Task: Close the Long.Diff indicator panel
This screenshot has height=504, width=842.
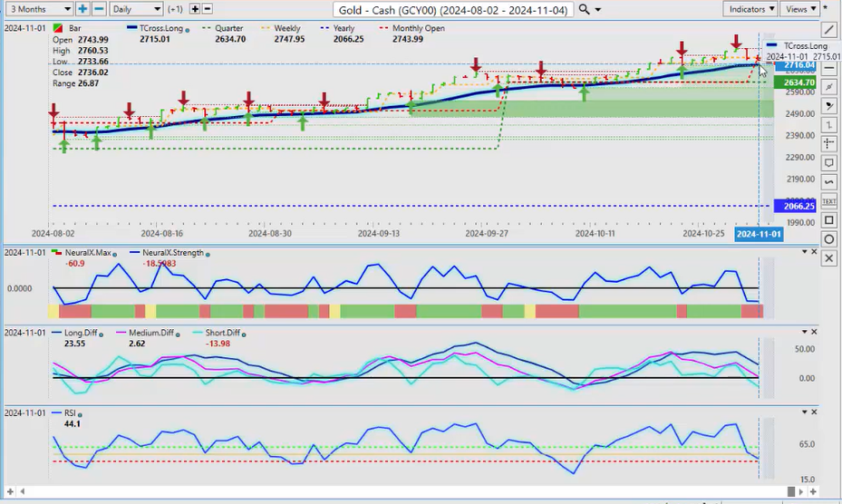Action: (814, 333)
